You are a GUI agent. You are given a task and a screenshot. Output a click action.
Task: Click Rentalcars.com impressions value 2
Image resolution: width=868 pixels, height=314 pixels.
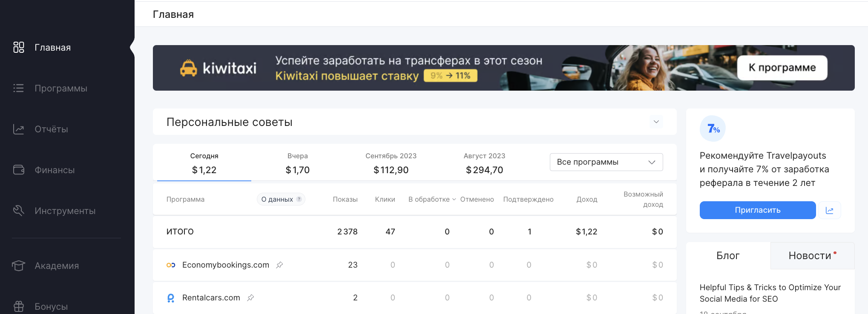pyautogui.click(x=355, y=298)
